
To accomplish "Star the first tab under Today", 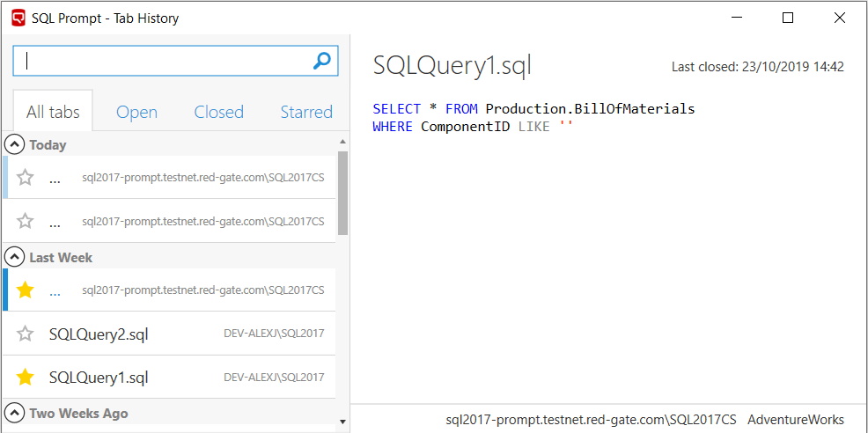I will [x=26, y=178].
